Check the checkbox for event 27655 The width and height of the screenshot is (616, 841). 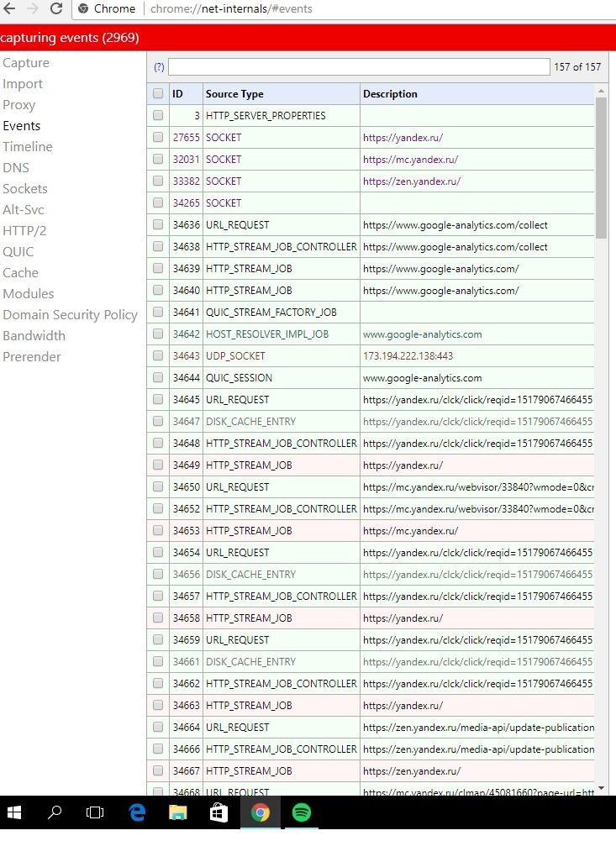[x=158, y=137]
